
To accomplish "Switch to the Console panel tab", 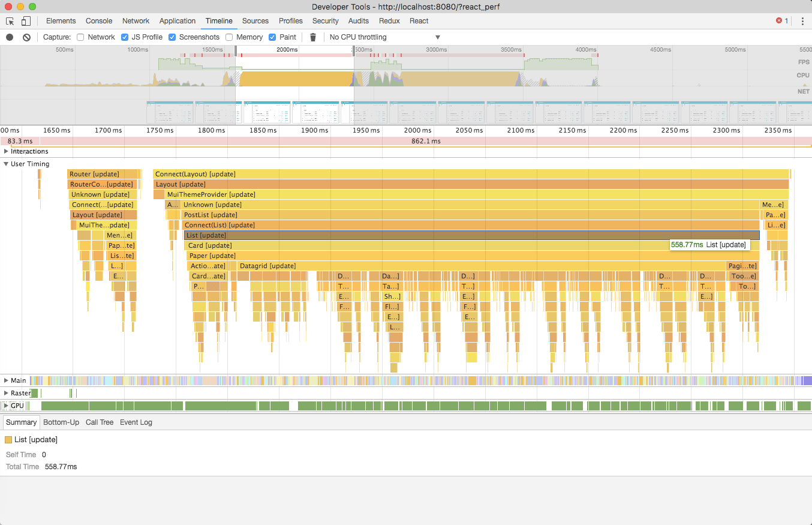I will (98, 20).
